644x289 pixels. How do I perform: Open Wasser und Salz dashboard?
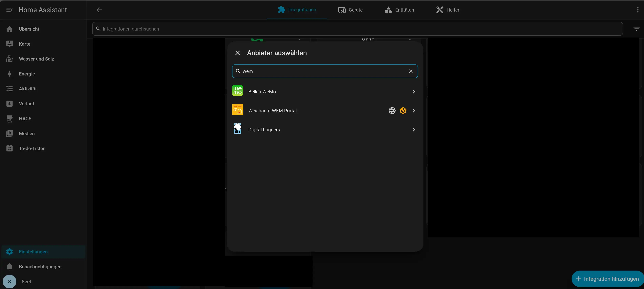[x=44, y=59]
